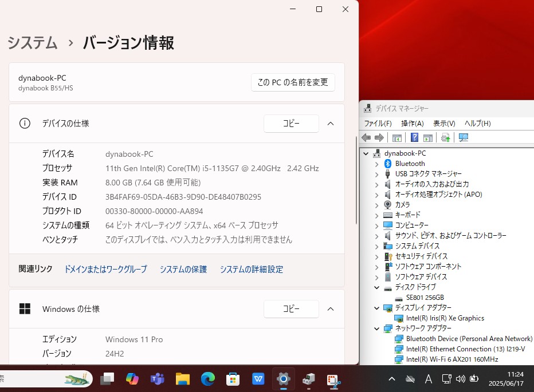Expand USB connector manager node
This screenshot has width=534, height=392.
pyautogui.click(x=376, y=174)
